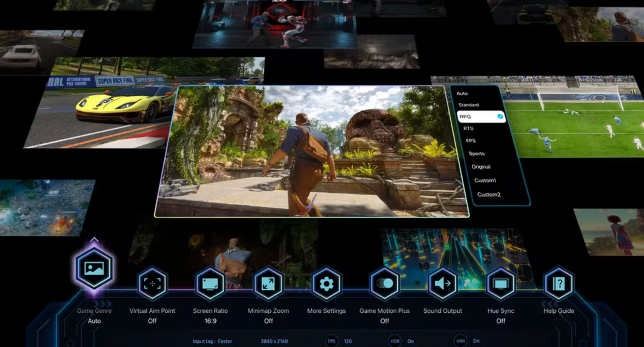
Task: Select the Original picture mode option
Action: pyautogui.click(x=481, y=167)
